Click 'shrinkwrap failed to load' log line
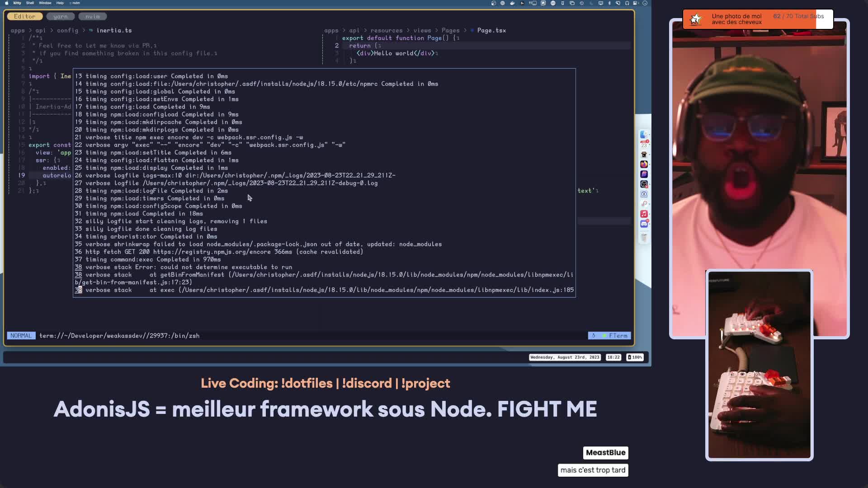This screenshot has height=488, width=868. [x=258, y=244]
